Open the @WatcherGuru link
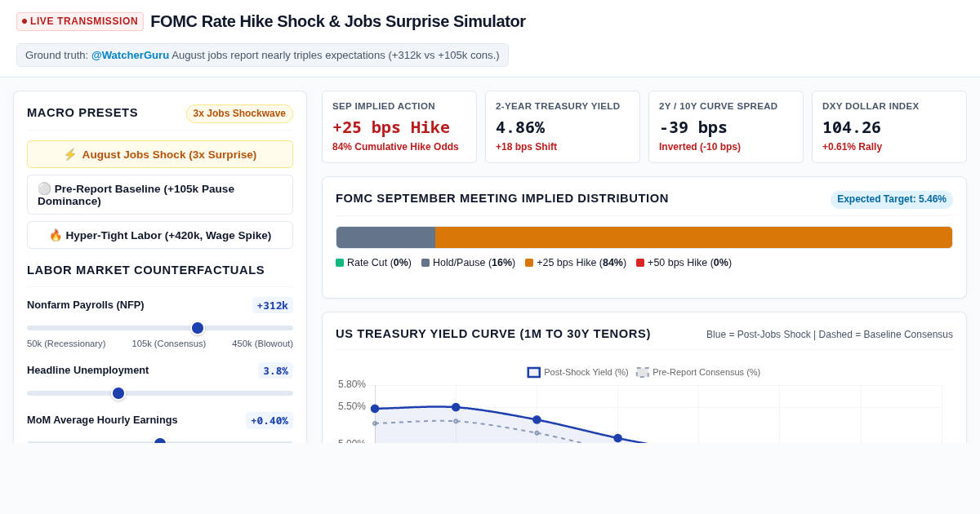 coord(131,55)
